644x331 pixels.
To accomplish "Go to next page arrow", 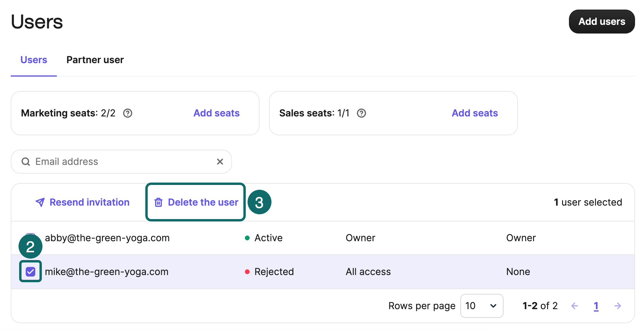I will [x=617, y=306].
